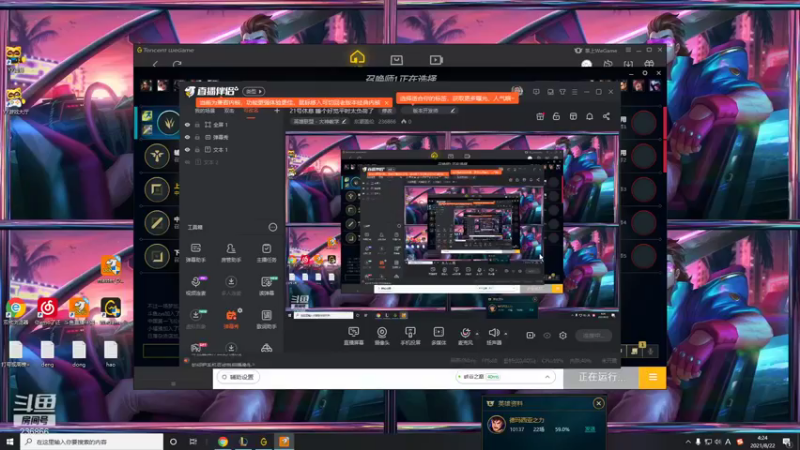Click the share icon in companion toolbar
Screen dimensions: 800x450
606,116
